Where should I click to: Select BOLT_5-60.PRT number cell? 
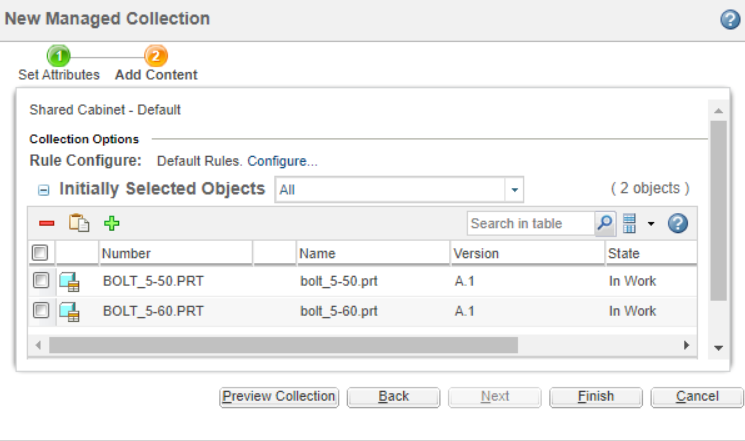(x=153, y=311)
